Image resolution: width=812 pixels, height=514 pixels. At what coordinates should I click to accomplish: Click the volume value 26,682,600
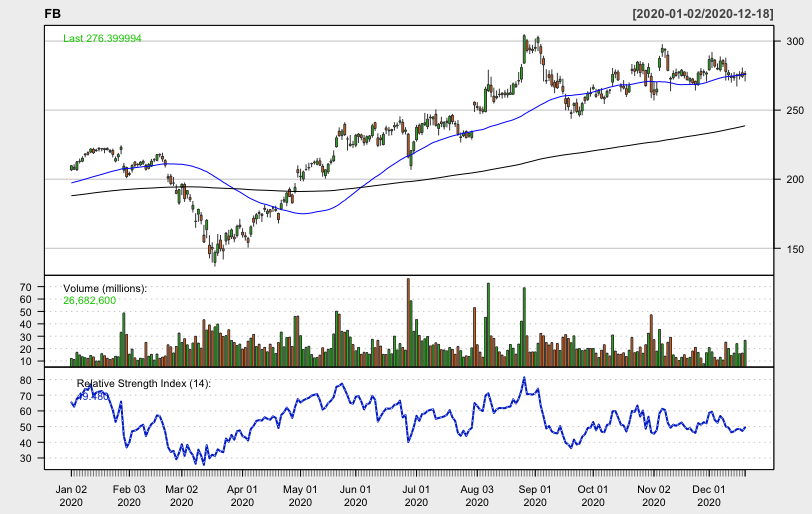[90, 300]
